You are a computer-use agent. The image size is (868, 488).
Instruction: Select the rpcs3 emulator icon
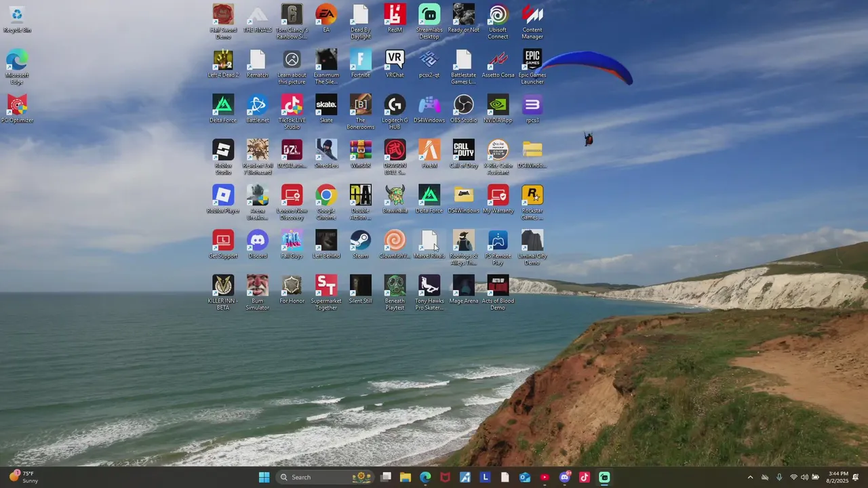pyautogui.click(x=532, y=109)
